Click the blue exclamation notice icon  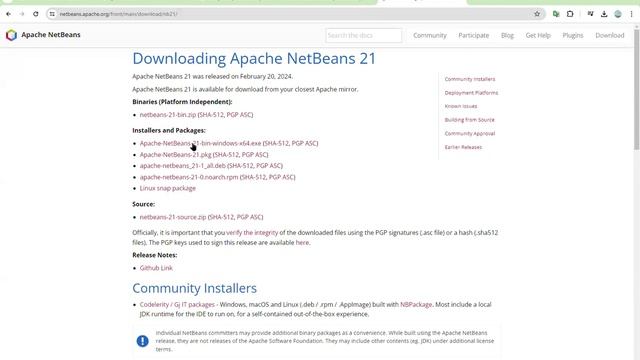click(x=142, y=341)
